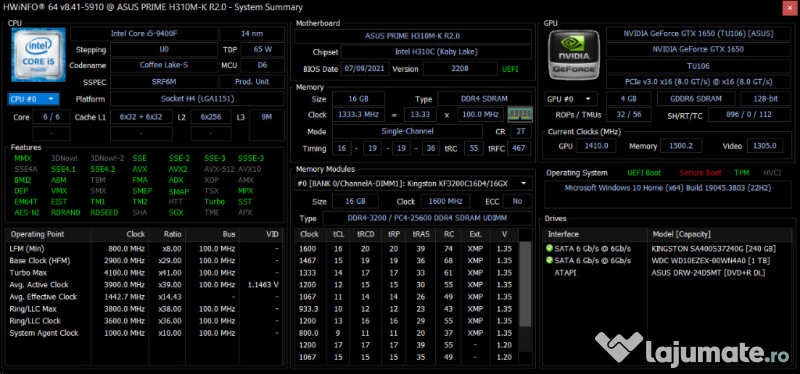Click the PCIe v3.0 x16 link field
Viewport: 800px width, 374px height.
pos(698,82)
